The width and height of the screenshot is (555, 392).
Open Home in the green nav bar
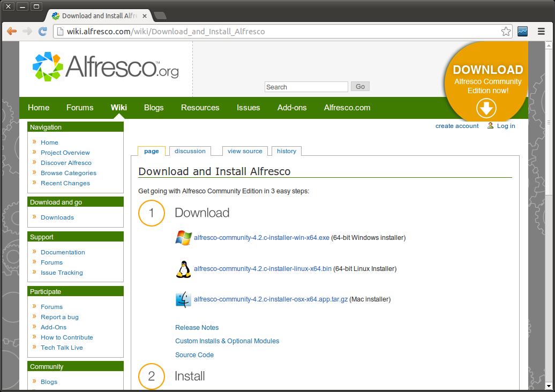coord(39,108)
